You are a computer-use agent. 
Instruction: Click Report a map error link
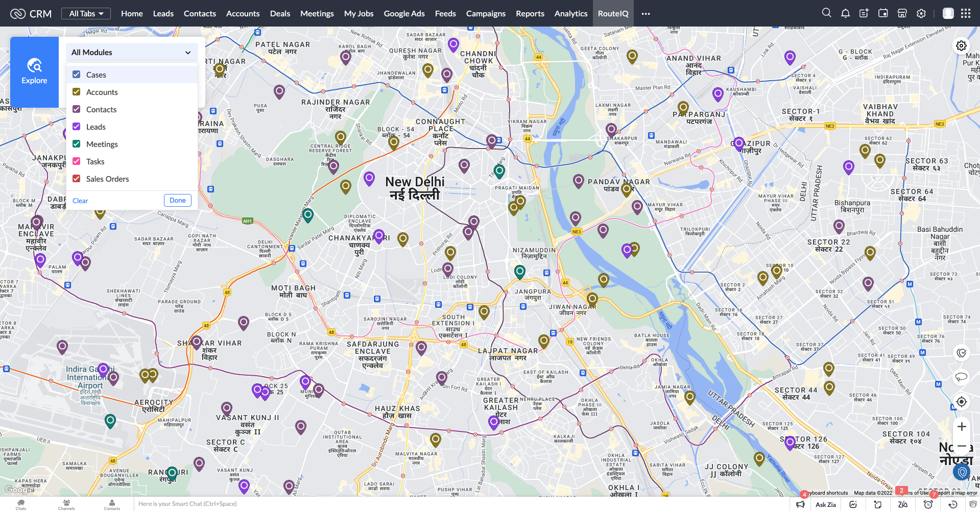tap(957, 493)
